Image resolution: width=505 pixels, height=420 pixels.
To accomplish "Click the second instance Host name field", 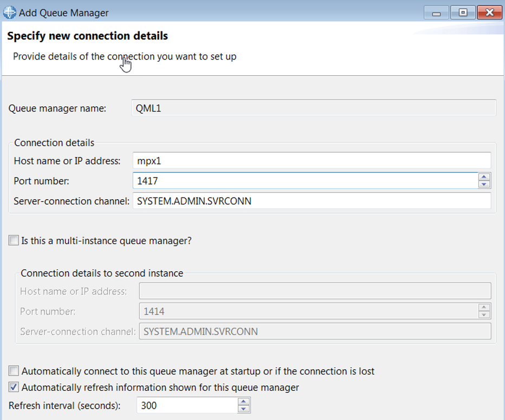I will coord(314,291).
